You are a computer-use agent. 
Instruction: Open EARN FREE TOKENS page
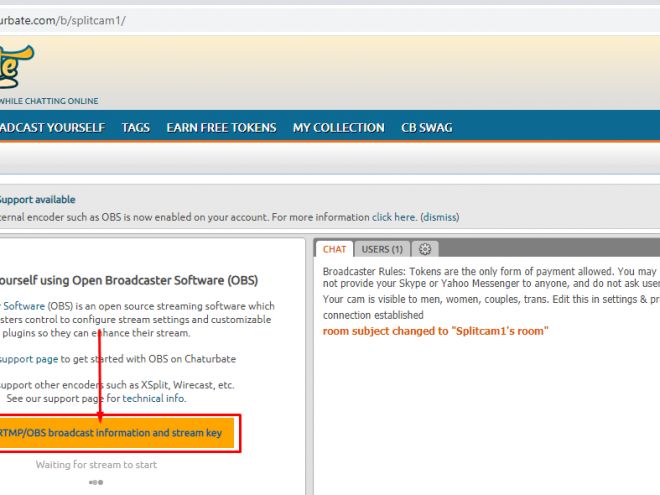221,128
